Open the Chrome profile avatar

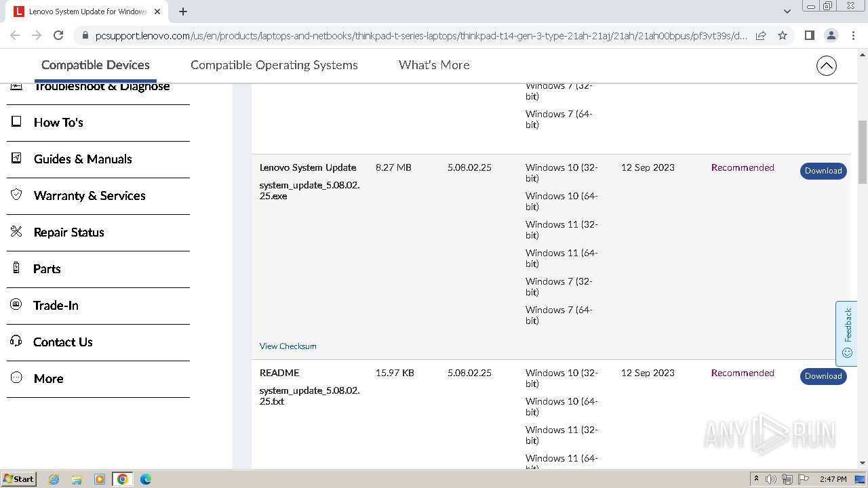pyautogui.click(x=831, y=35)
